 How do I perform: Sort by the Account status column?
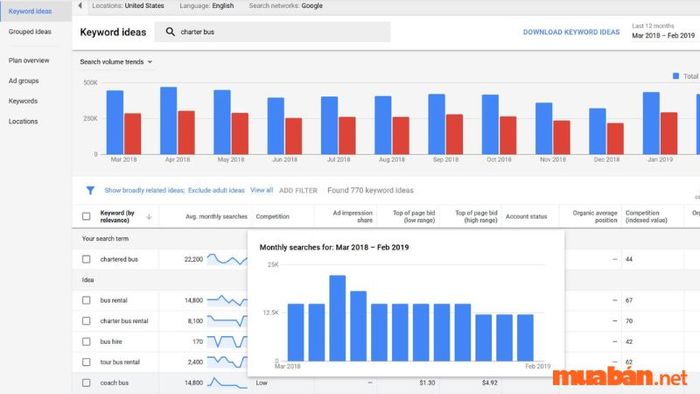coord(526,216)
